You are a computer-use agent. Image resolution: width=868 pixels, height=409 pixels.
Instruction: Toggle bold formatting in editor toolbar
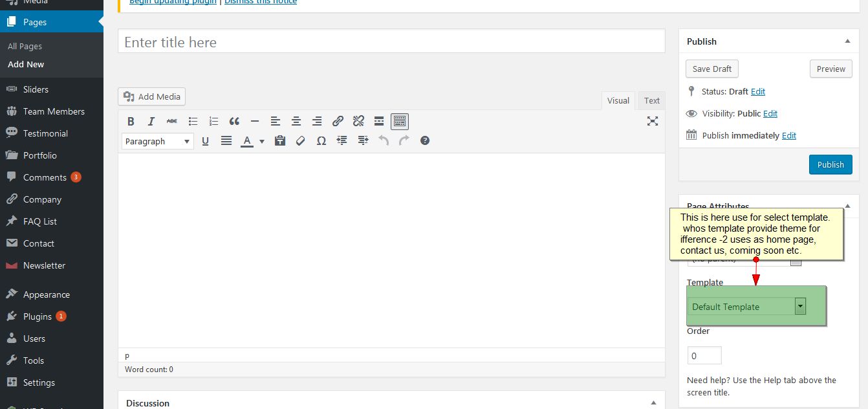coord(131,121)
